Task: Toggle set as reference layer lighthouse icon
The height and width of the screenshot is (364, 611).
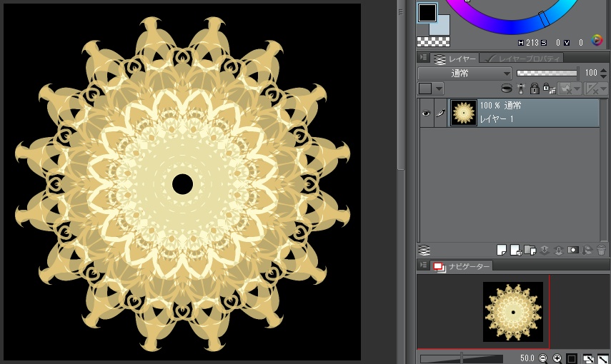Action: [x=521, y=89]
